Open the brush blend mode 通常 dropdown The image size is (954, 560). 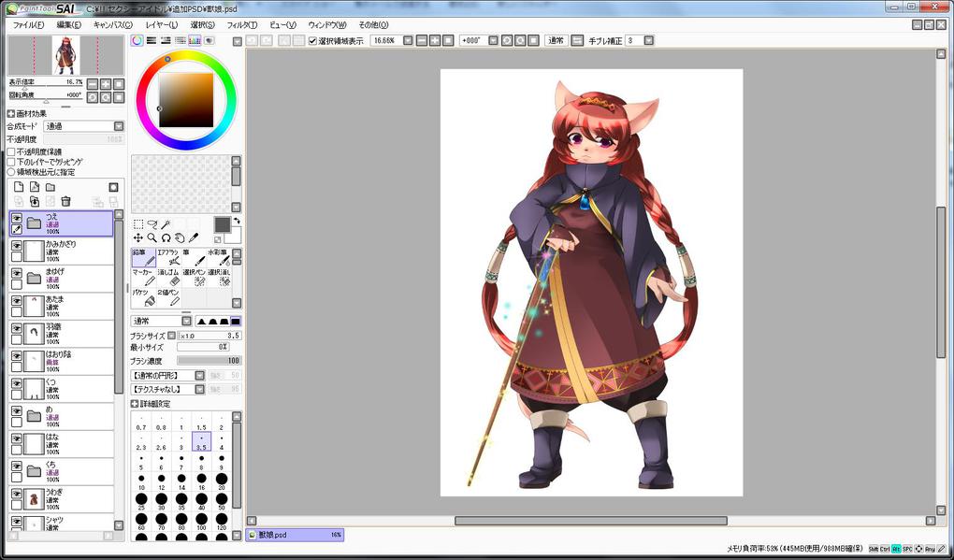click(186, 321)
